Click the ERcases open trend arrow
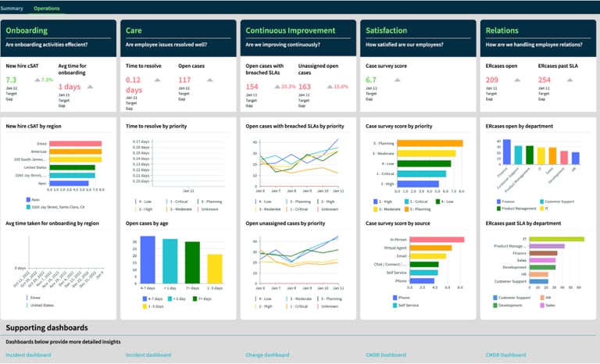The height and width of the screenshot is (364, 600). tap(517, 80)
